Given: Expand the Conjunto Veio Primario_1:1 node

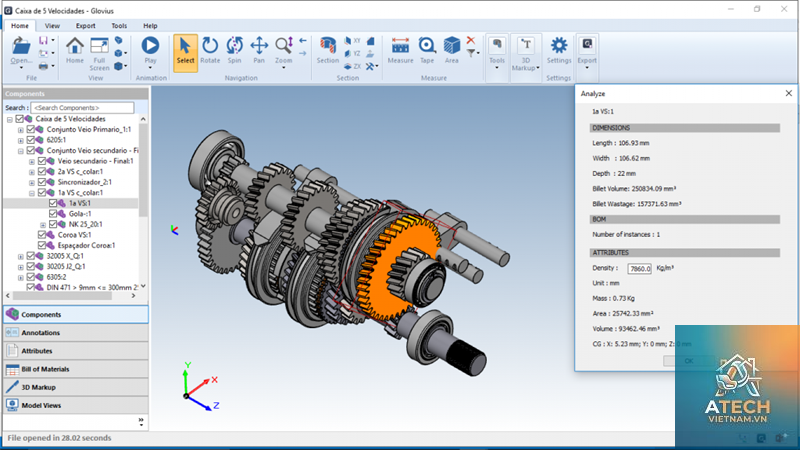Looking at the screenshot, I should (21, 130).
